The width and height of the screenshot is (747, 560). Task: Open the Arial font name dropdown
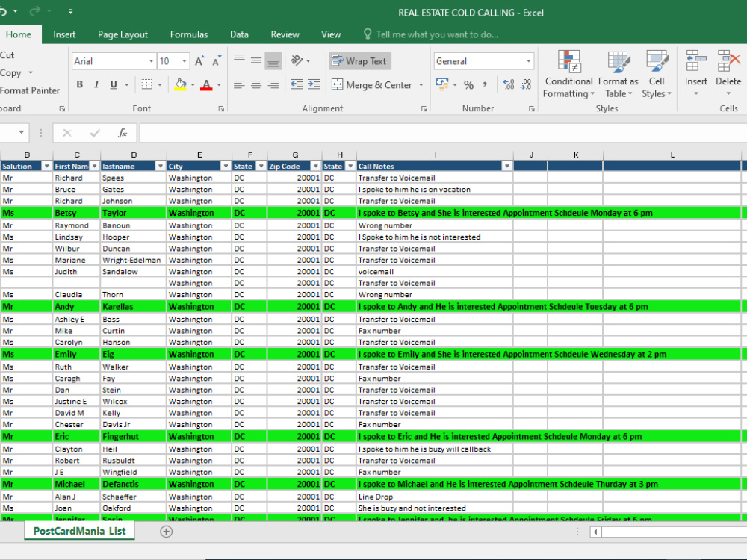pos(151,61)
